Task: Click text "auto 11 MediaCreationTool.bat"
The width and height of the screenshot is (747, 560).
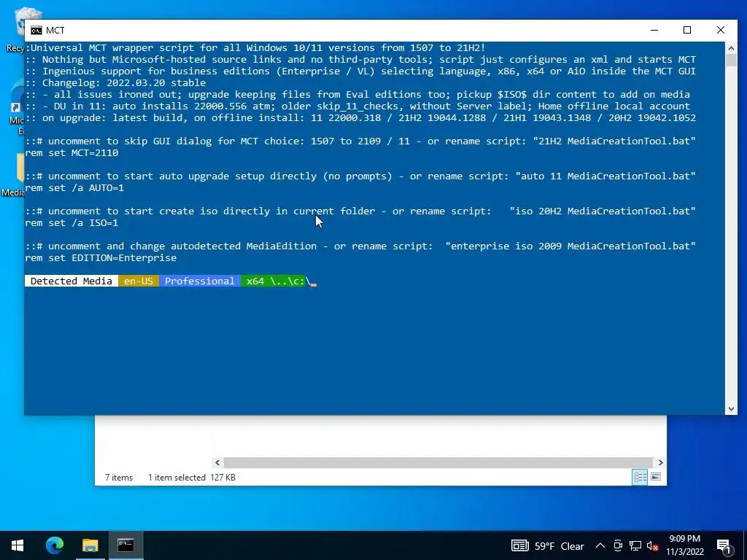Action: point(605,176)
